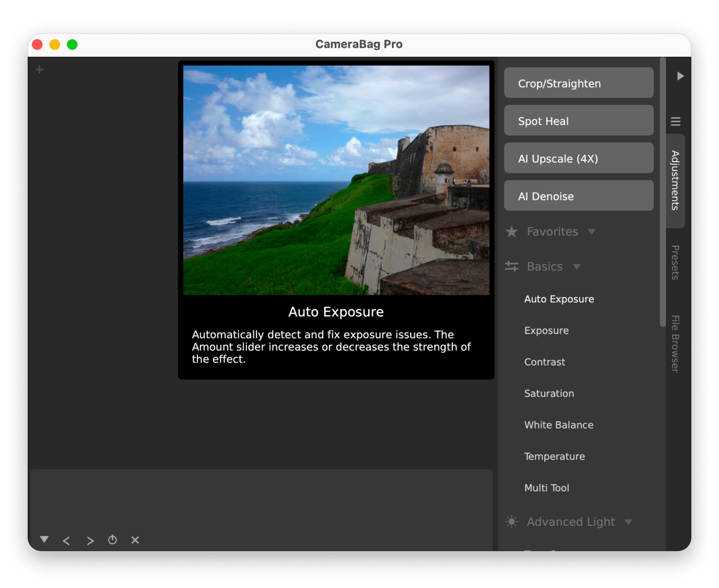Viewport: 719px width, 588px height.
Task: Click the sun icon beside Advanced Light
Action: [511, 522]
